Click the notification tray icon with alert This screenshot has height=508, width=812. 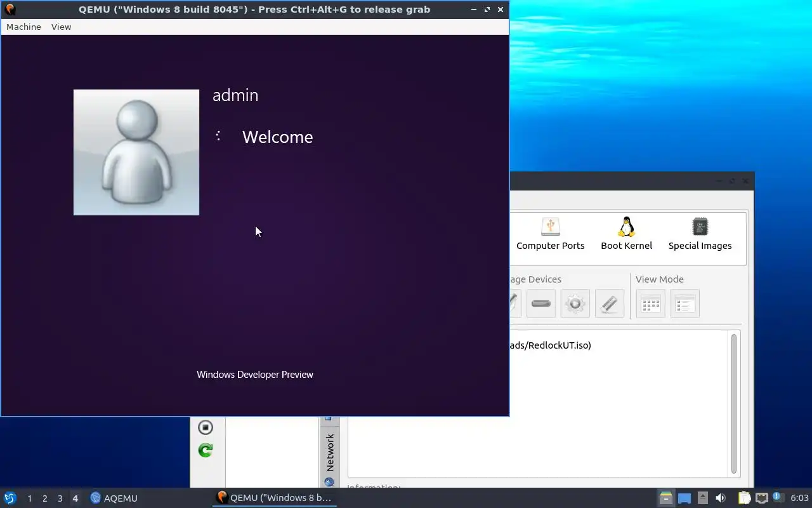(x=778, y=498)
